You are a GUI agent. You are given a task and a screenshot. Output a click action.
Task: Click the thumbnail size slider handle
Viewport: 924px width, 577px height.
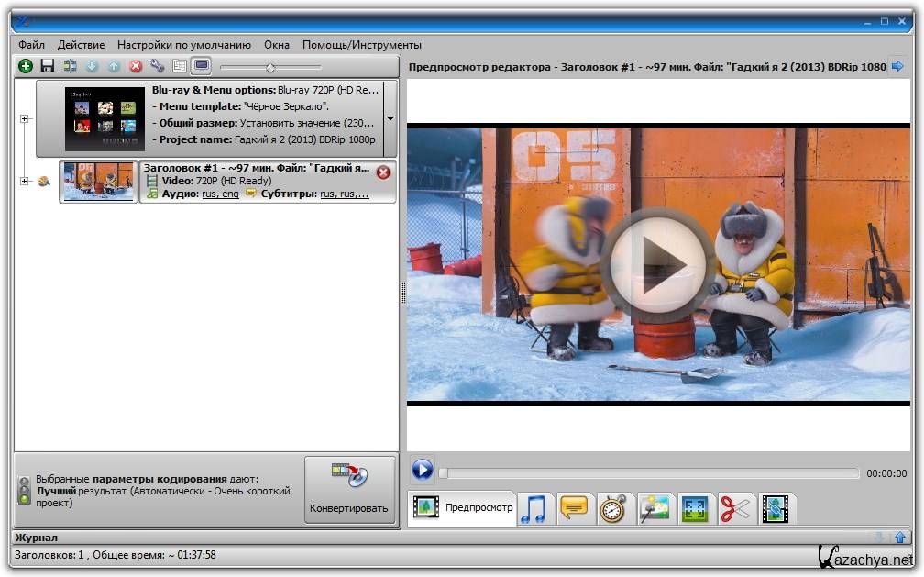(x=269, y=67)
